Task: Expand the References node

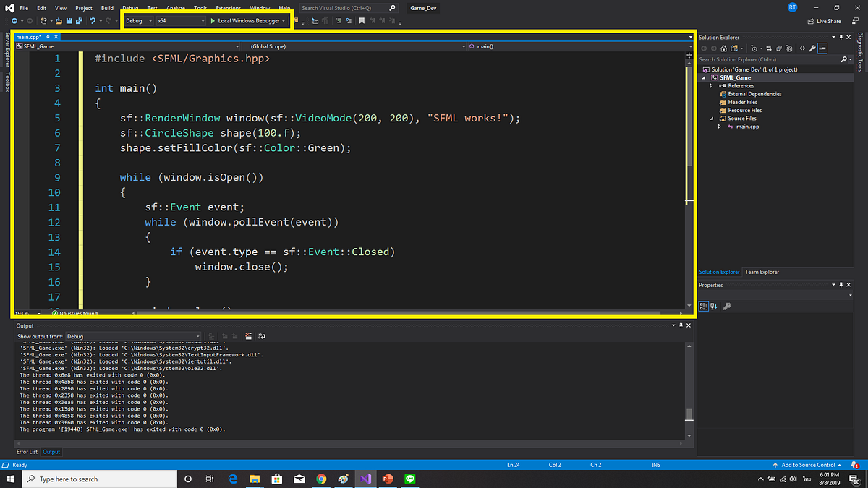Action: tap(711, 85)
